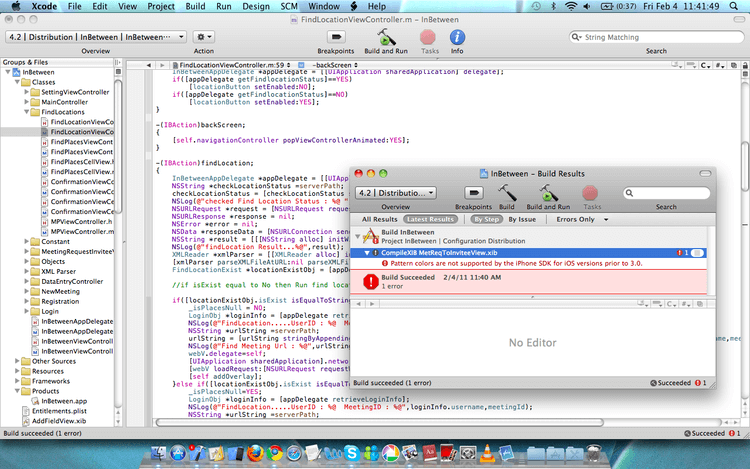
Task: Open the main window Overview popup
Action: pos(96,37)
